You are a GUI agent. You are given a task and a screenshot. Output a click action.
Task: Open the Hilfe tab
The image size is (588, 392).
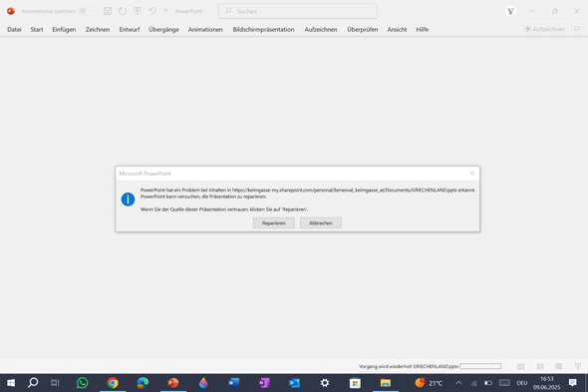tap(422, 29)
